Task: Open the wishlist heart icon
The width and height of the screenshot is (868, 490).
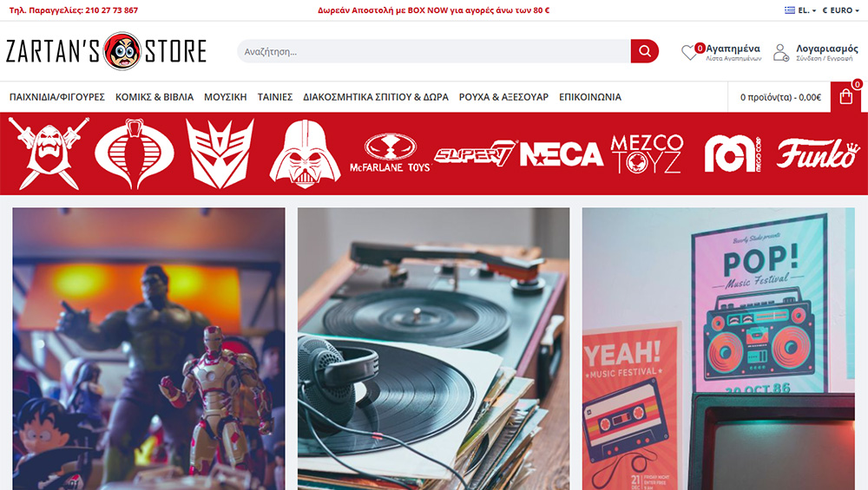Action: [x=689, y=53]
